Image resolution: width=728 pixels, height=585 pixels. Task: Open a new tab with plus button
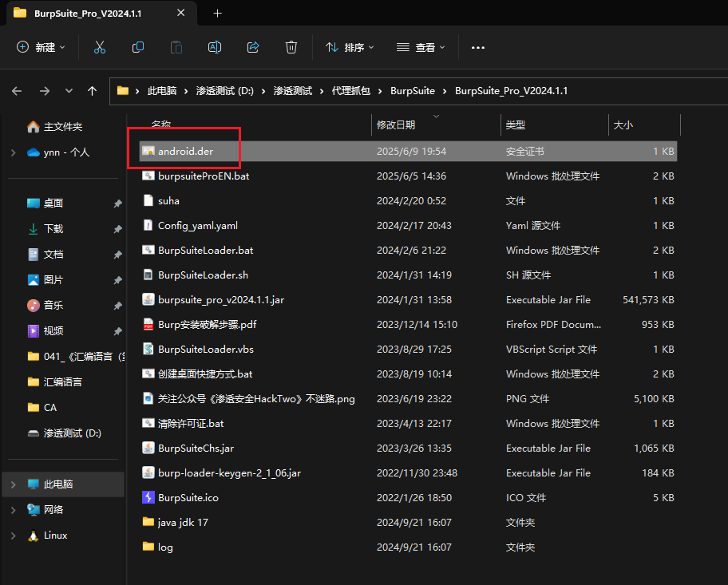(x=217, y=13)
